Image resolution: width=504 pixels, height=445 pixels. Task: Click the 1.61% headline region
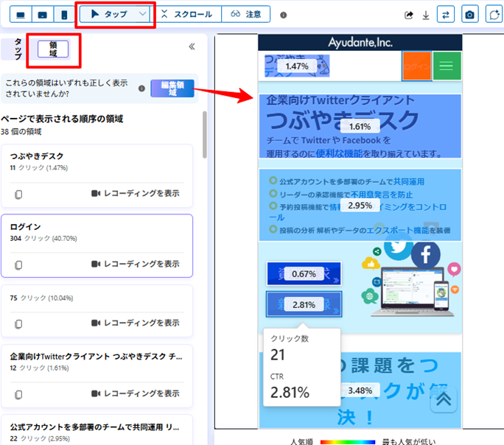[x=360, y=126]
